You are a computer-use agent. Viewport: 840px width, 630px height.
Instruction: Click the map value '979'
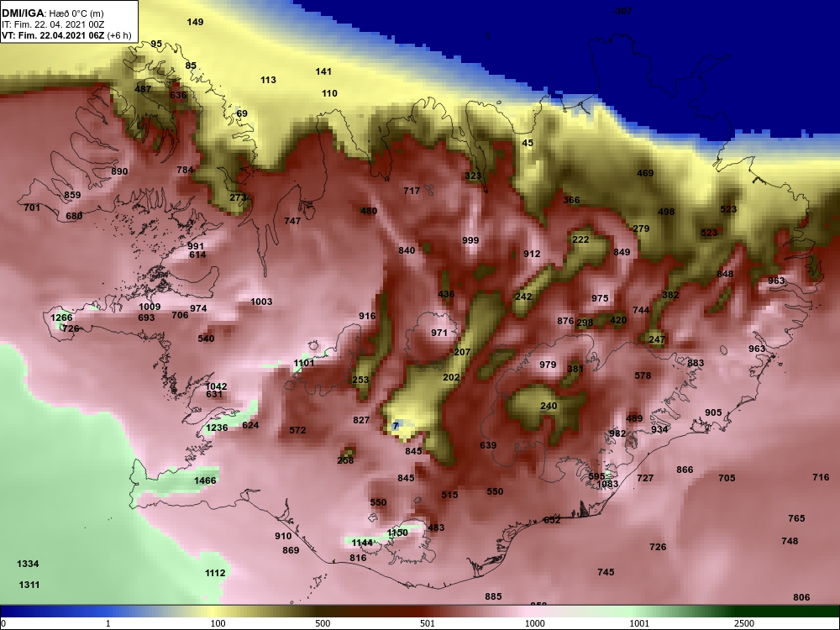(548, 365)
